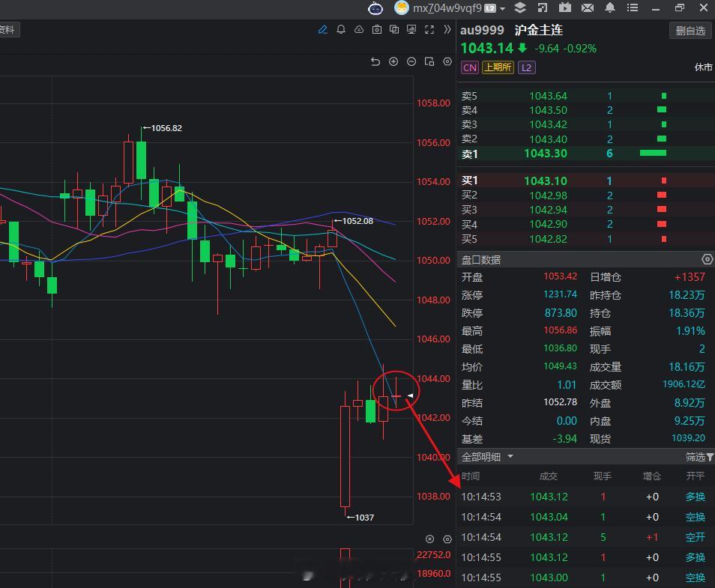Viewport: 715px width, 588px height.
Task: Open the cloud sync tool
Action: coord(360,30)
